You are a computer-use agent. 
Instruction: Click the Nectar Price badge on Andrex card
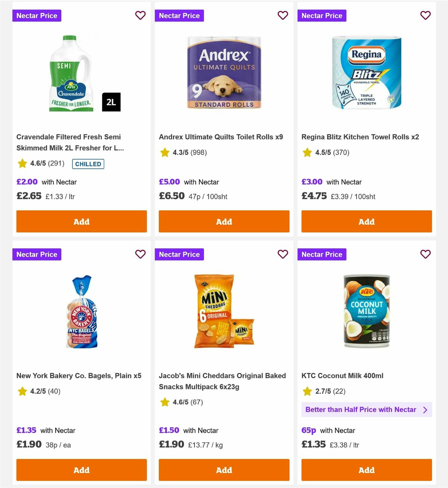[x=179, y=15]
